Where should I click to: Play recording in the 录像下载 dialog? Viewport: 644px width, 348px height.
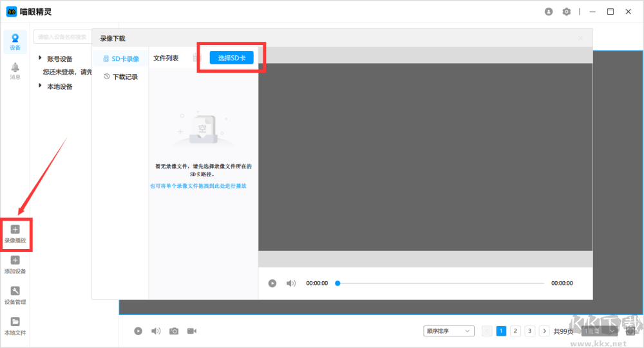click(272, 283)
